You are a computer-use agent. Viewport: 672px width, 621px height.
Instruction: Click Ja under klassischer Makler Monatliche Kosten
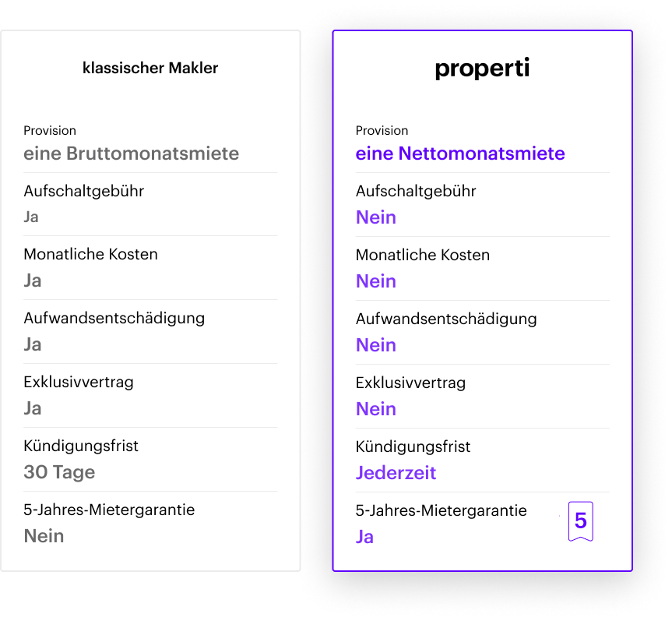tap(33, 281)
